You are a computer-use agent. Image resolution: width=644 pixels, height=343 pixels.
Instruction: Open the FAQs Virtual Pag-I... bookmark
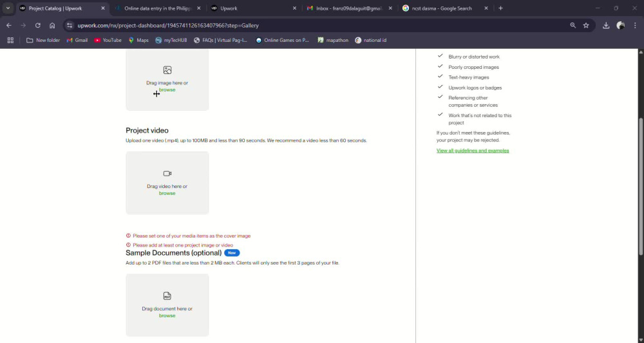221,40
